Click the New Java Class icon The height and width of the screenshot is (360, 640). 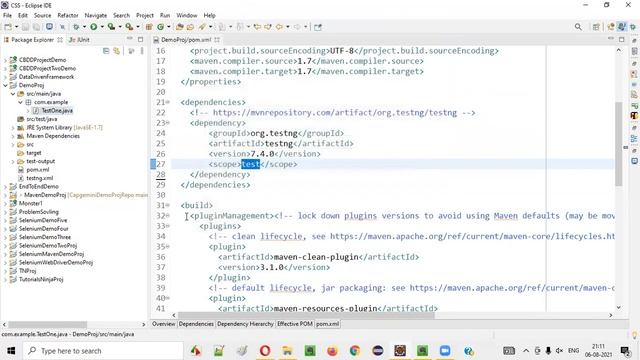(x=160, y=27)
